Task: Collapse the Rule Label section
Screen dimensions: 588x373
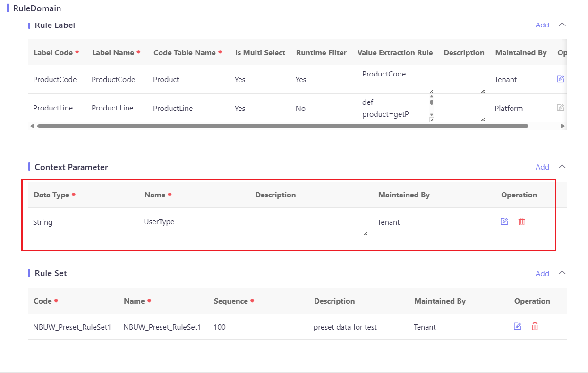Action: 562,25
